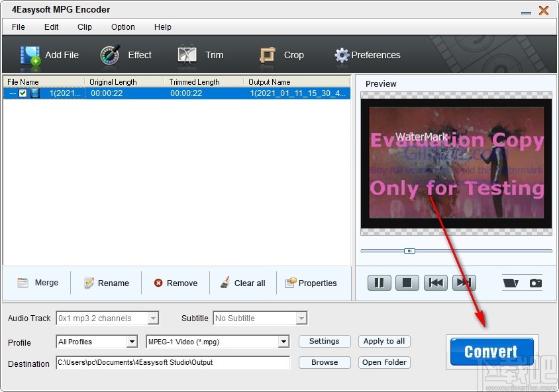Open the Help menu
Viewport: 559px width, 392px height.
tap(162, 27)
